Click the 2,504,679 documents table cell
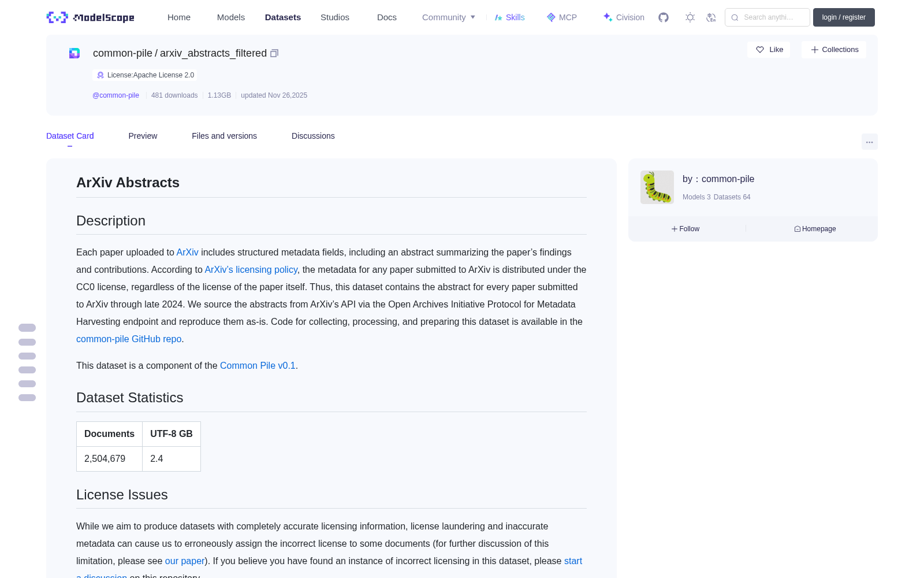Viewport: 924px width, 578px height. (109, 459)
